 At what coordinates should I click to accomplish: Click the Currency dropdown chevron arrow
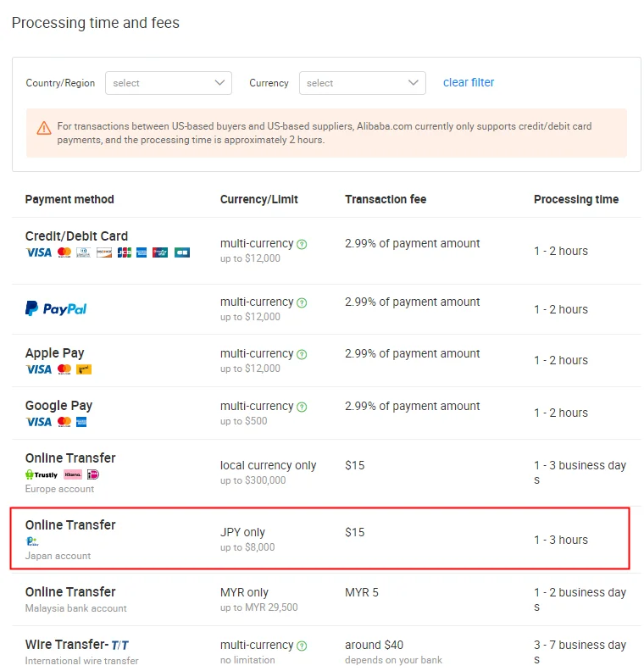tap(414, 83)
